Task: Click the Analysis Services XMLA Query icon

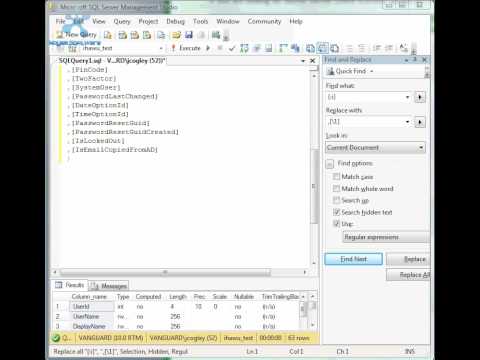Action: (147, 35)
